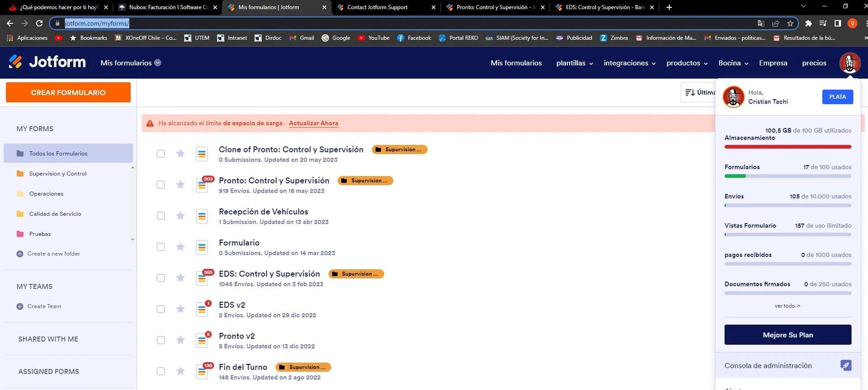This screenshot has height=390, width=868.
Task: Reload the page with browser refresh
Action: (39, 23)
